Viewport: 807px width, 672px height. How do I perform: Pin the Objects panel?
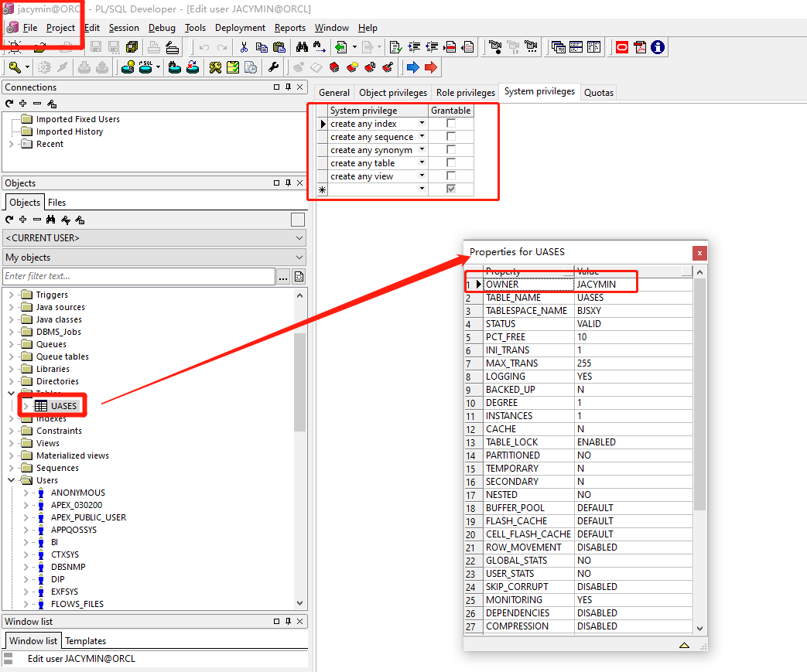tap(288, 182)
